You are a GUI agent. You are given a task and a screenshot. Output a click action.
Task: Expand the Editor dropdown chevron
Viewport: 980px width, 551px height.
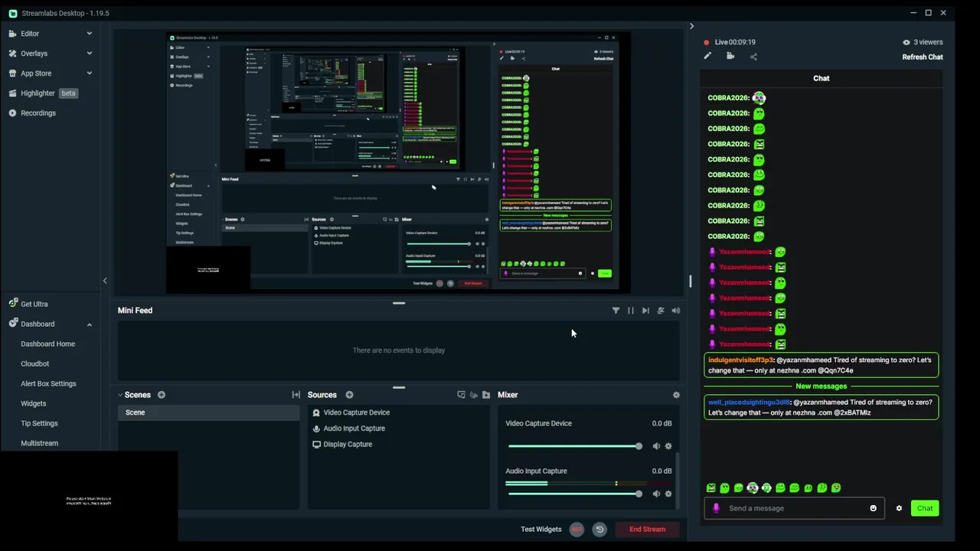click(89, 34)
